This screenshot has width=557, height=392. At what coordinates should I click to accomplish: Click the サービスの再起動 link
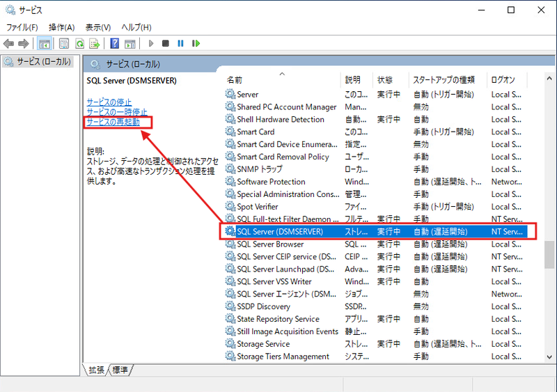113,122
